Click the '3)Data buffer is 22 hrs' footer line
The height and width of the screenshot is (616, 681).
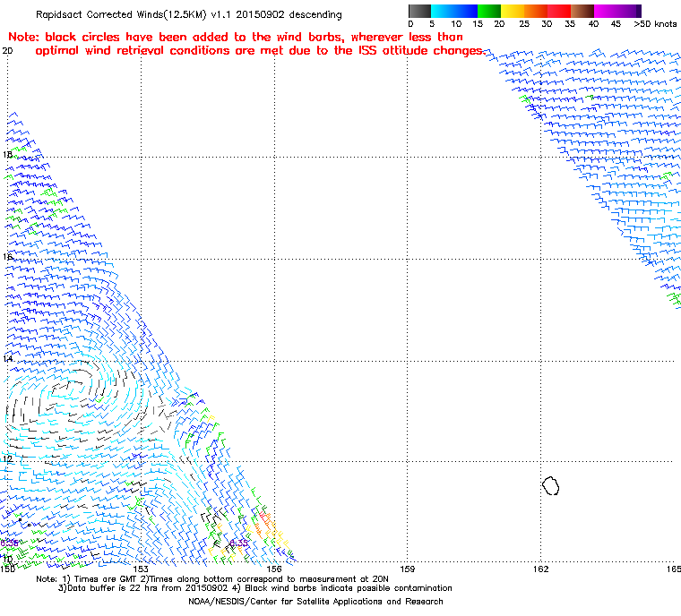255,588
